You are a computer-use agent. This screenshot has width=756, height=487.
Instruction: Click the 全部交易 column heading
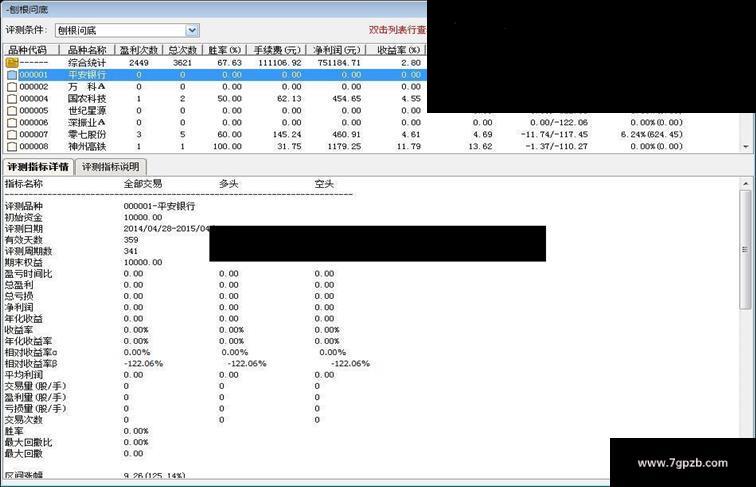pos(143,184)
